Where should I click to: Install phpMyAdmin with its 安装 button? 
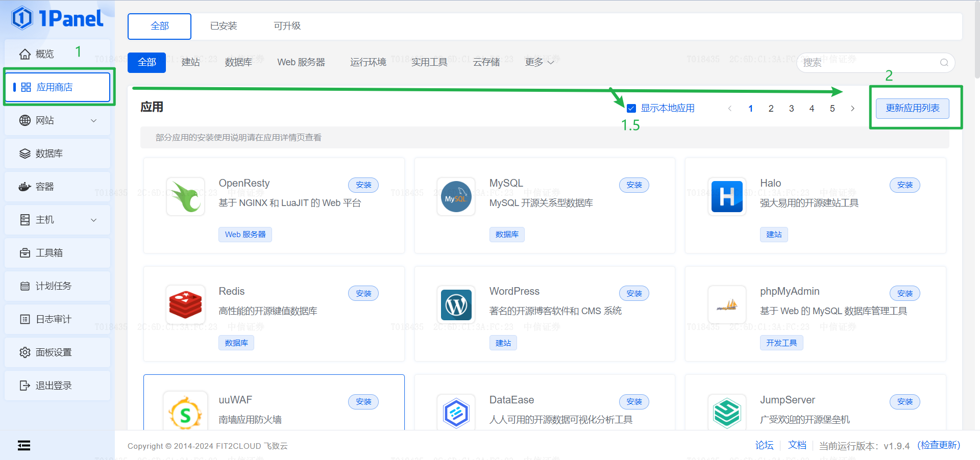905,293
